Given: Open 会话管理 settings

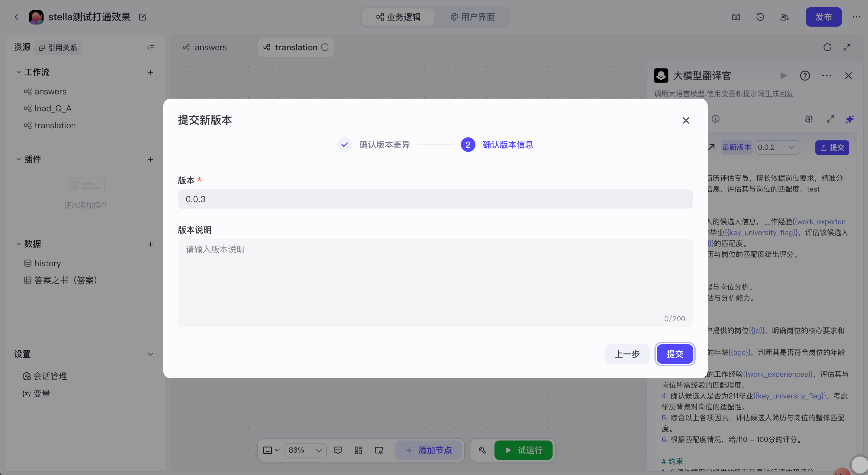Looking at the screenshot, I should tap(45, 376).
